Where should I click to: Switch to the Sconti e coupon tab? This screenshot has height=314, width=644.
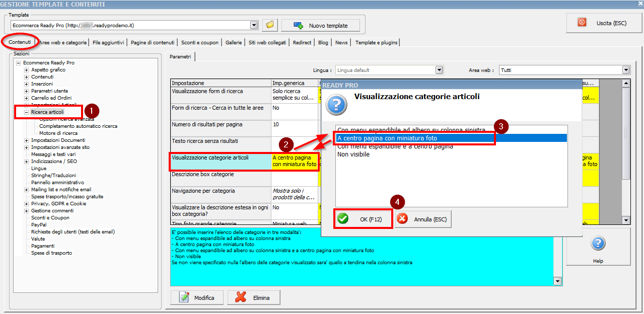(x=200, y=43)
